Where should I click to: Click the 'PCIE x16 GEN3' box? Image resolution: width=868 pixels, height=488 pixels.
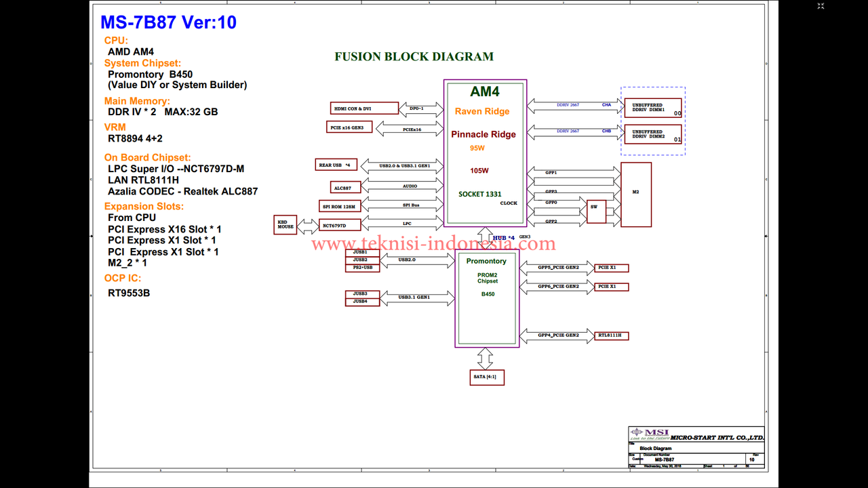tap(349, 127)
